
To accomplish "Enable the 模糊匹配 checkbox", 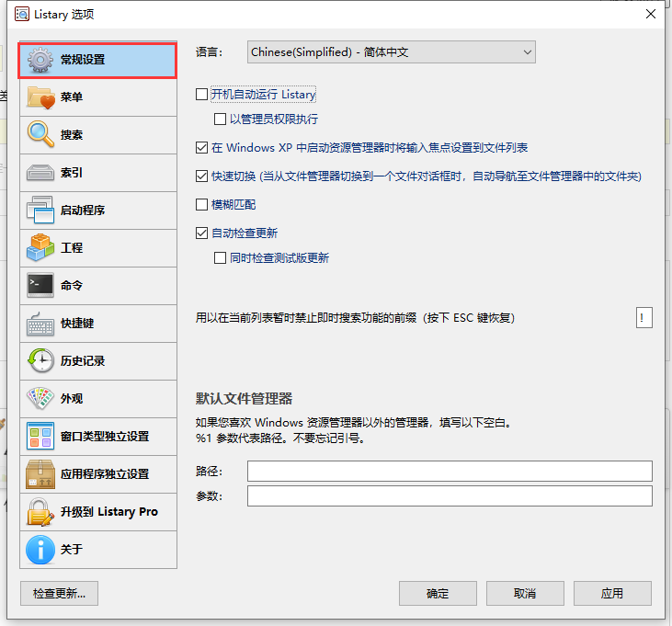I will [x=201, y=204].
